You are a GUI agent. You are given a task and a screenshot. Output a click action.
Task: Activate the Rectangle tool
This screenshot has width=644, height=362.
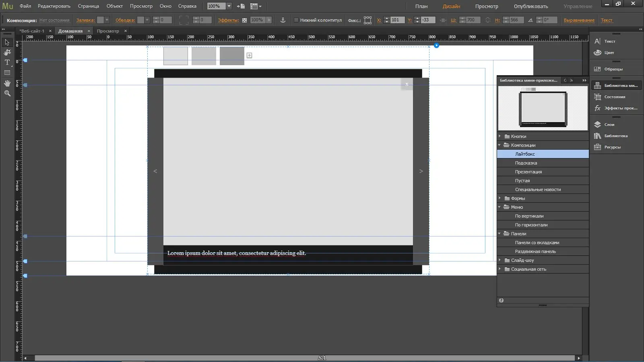(x=7, y=72)
